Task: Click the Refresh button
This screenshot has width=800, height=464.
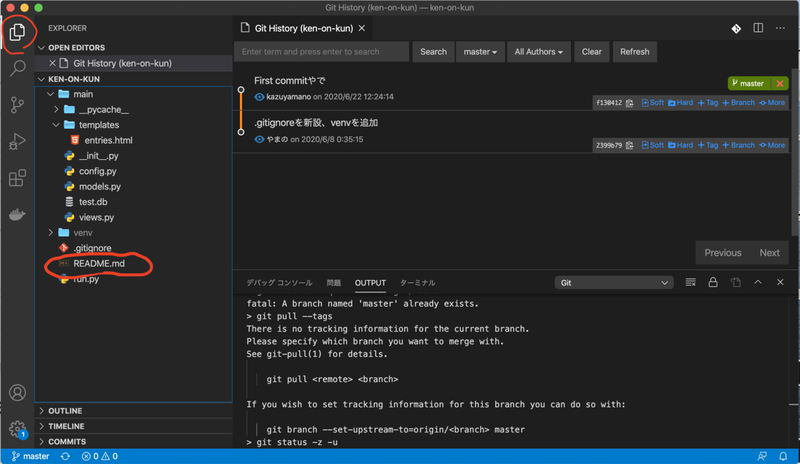Action: point(635,52)
